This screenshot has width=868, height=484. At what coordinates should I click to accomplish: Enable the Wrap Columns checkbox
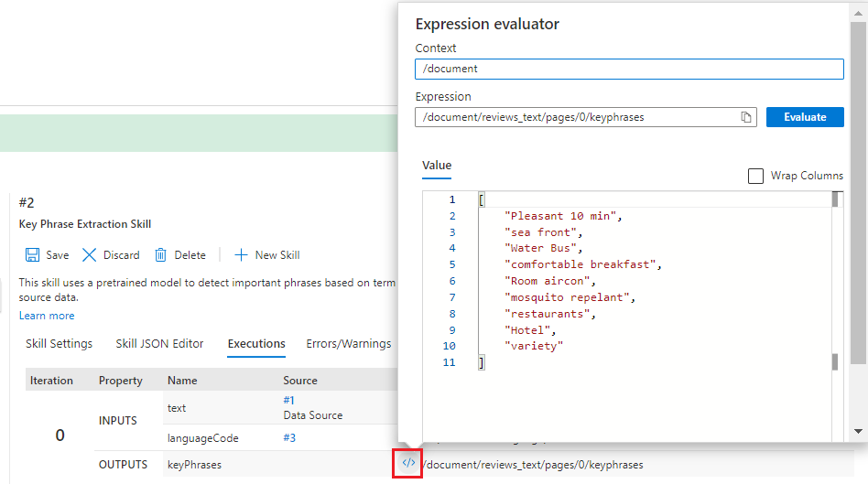(x=755, y=176)
